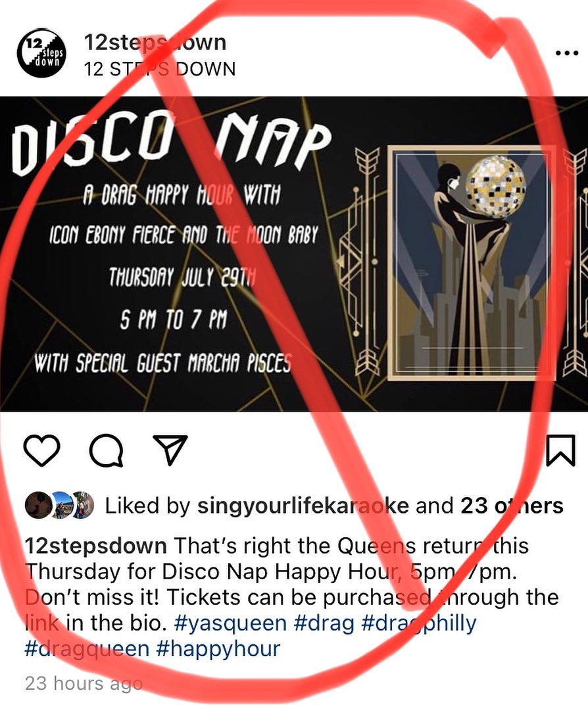
Task: Share post via paper plane icon
Action: click(x=170, y=450)
